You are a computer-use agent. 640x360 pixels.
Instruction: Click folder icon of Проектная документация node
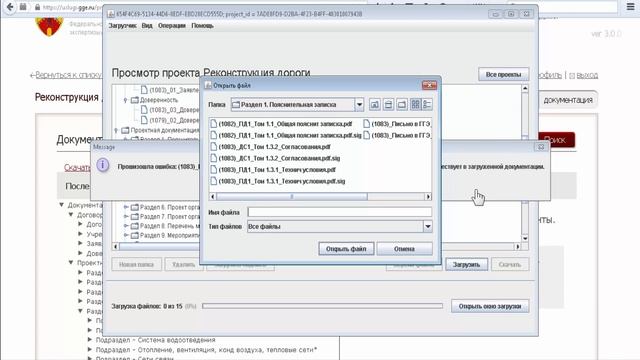click(125, 130)
